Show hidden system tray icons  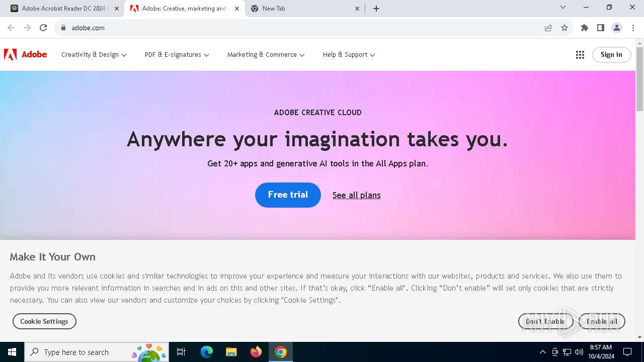tap(542, 352)
